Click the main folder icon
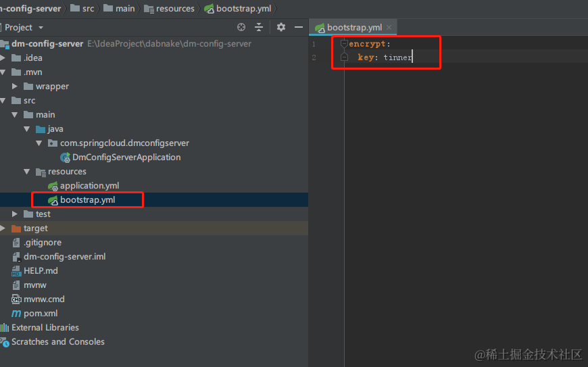The height and width of the screenshot is (367, 588). pos(28,115)
